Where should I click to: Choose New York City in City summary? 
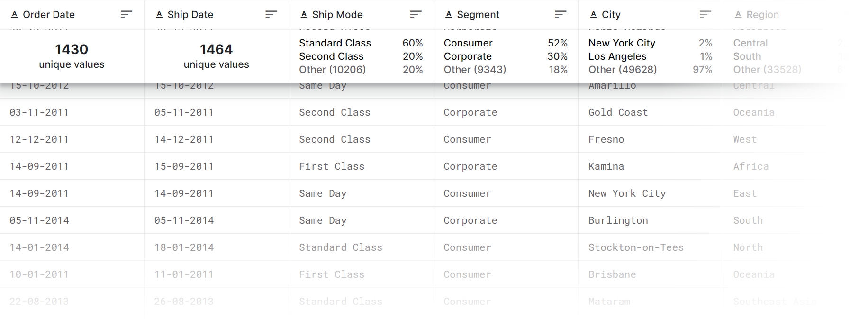(622, 43)
